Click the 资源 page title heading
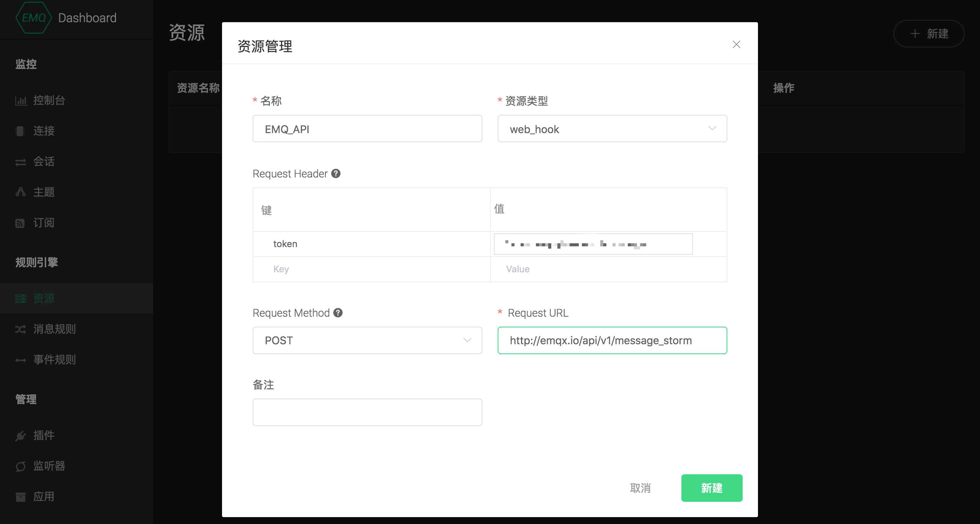Image resolution: width=980 pixels, height=524 pixels. pos(187,33)
